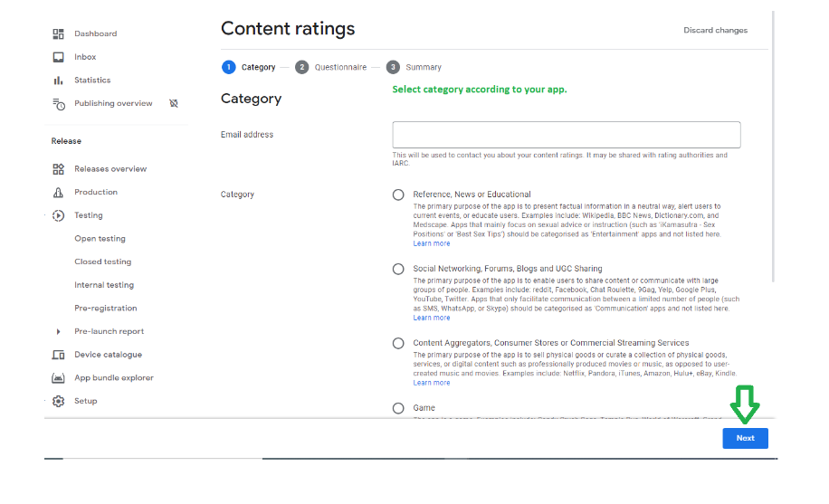Choose Content Aggregators, Consumer Stores radio button
829x504 pixels.
click(x=398, y=343)
